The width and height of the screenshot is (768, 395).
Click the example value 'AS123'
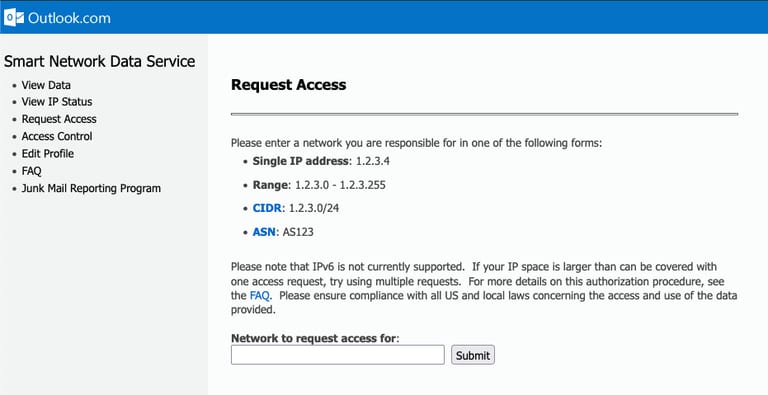tap(298, 232)
